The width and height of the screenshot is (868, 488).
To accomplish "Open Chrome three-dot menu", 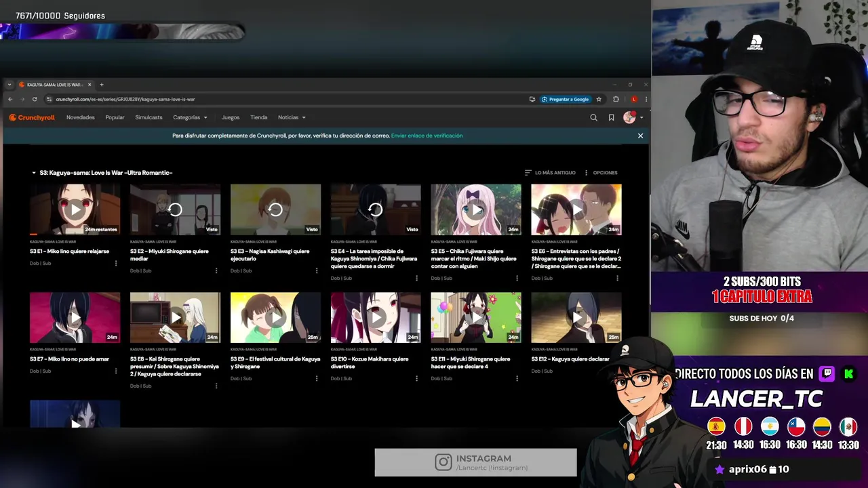I will 646,99.
